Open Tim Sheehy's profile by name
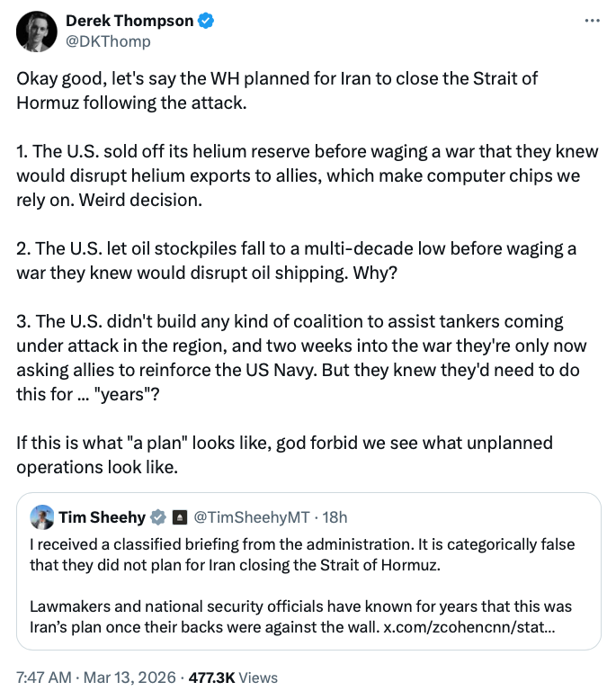 (102, 517)
